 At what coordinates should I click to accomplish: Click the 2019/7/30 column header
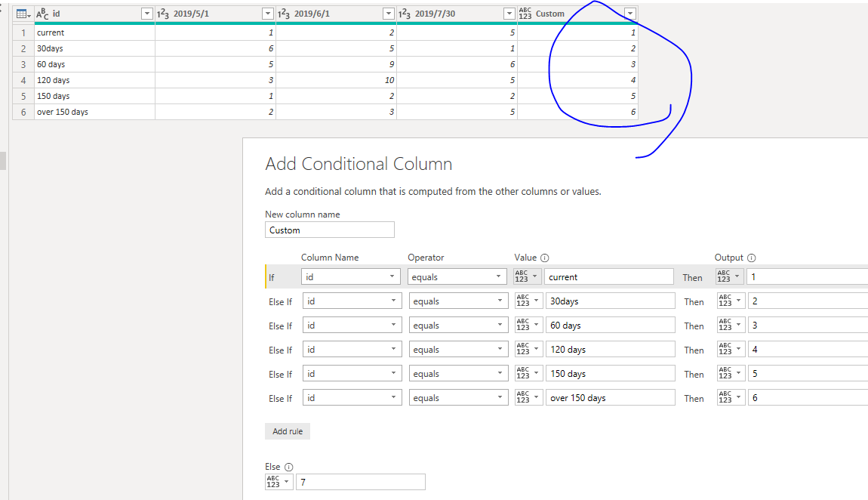[x=457, y=14]
